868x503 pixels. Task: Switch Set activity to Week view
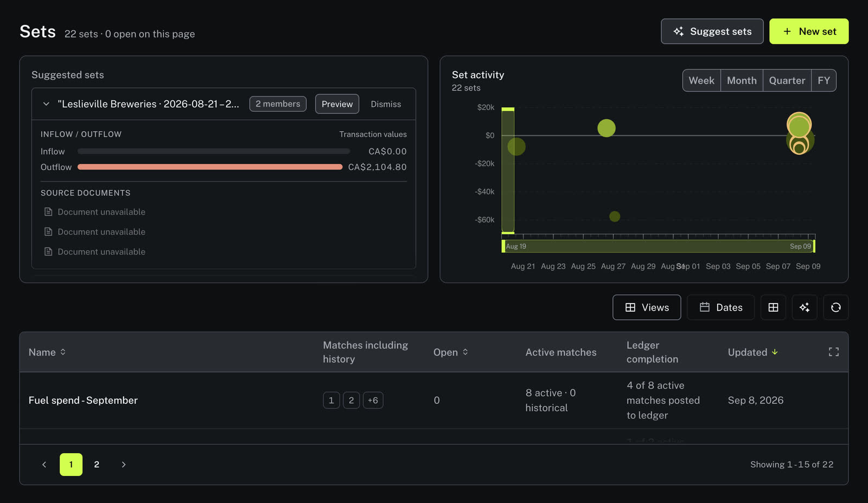[x=701, y=80]
